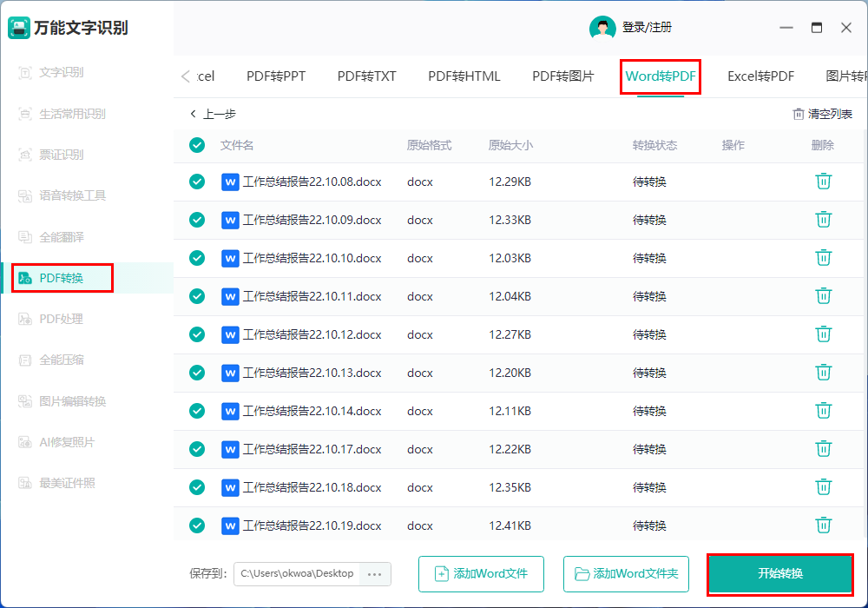Image resolution: width=868 pixels, height=608 pixels.
Task: Switch to the Excel转PDF tab
Action: tap(760, 76)
